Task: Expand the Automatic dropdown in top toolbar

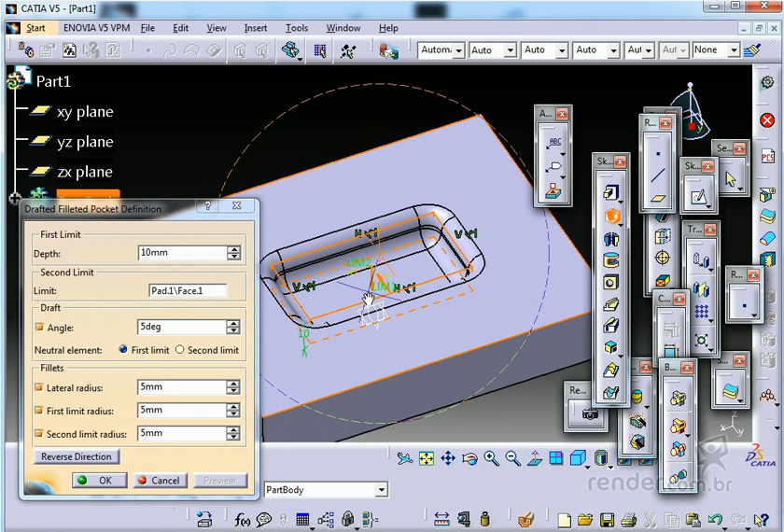Action: [456, 50]
